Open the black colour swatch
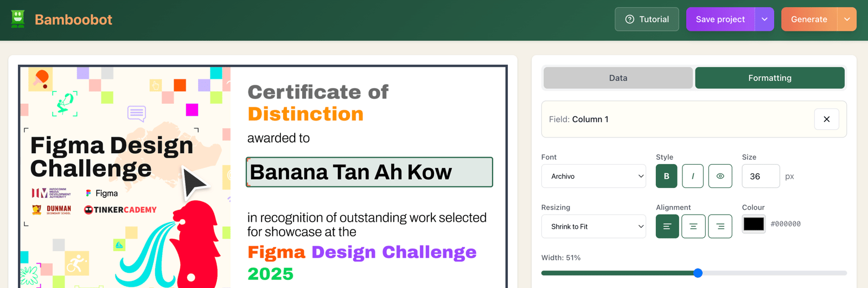 [x=754, y=224]
